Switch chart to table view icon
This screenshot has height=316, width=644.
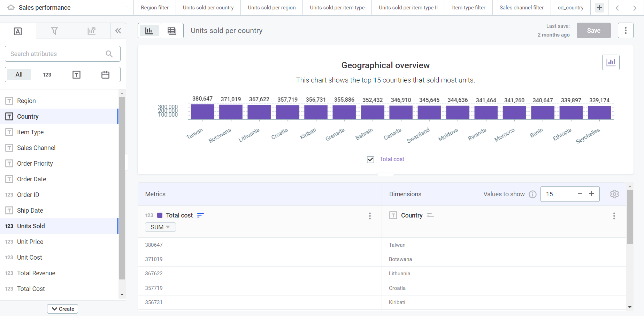(x=172, y=31)
